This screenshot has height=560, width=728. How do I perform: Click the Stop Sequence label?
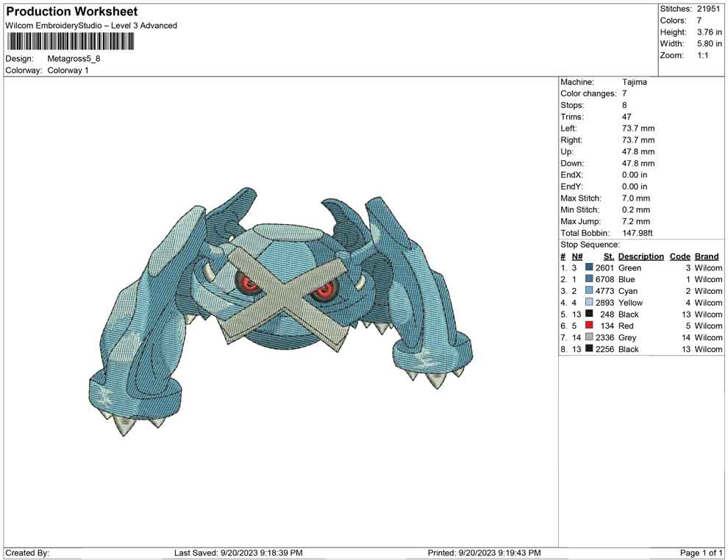[x=590, y=245]
